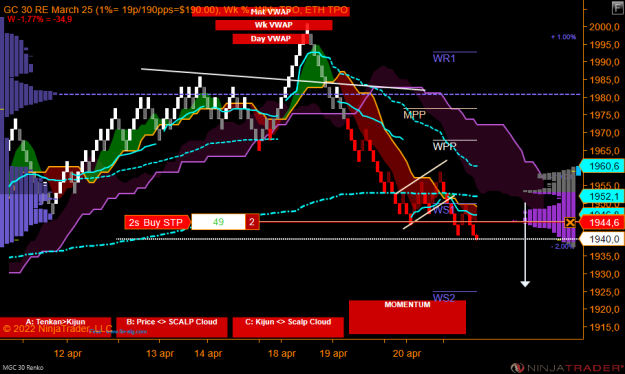
Task: Click the WS2 pivot label
Action: (x=444, y=298)
